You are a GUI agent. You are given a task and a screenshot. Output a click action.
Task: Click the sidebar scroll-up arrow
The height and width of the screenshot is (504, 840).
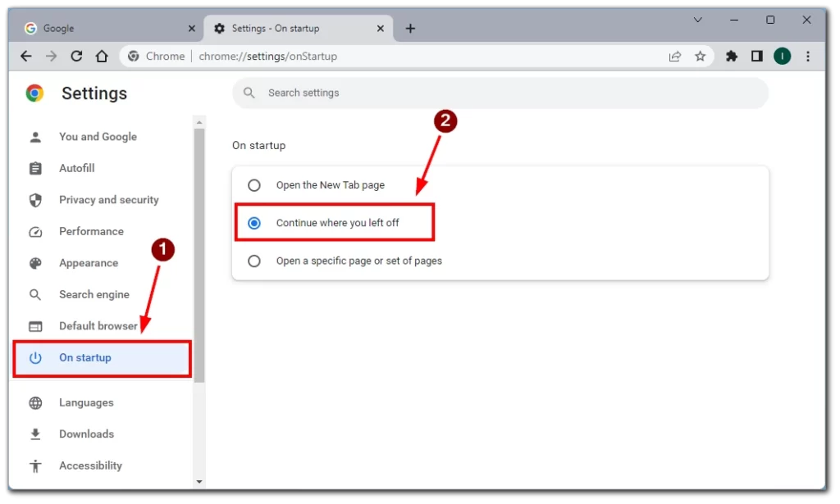click(x=199, y=123)
